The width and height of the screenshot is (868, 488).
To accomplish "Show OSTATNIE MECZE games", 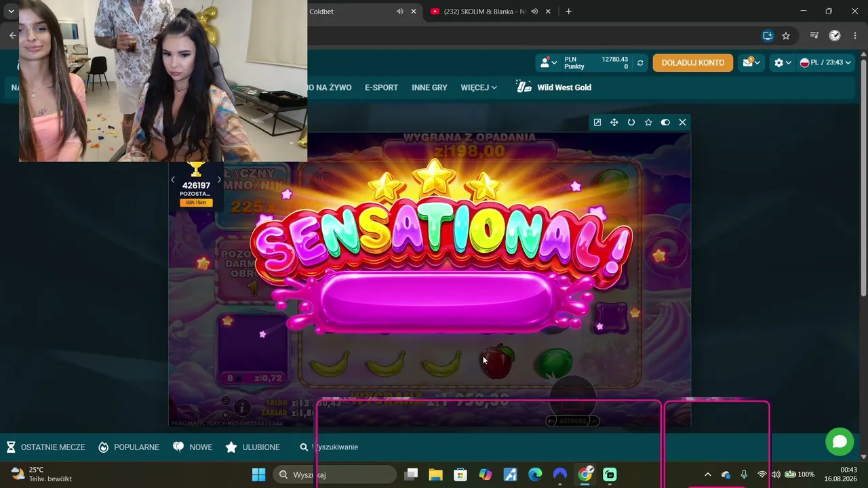I will 45,447.
